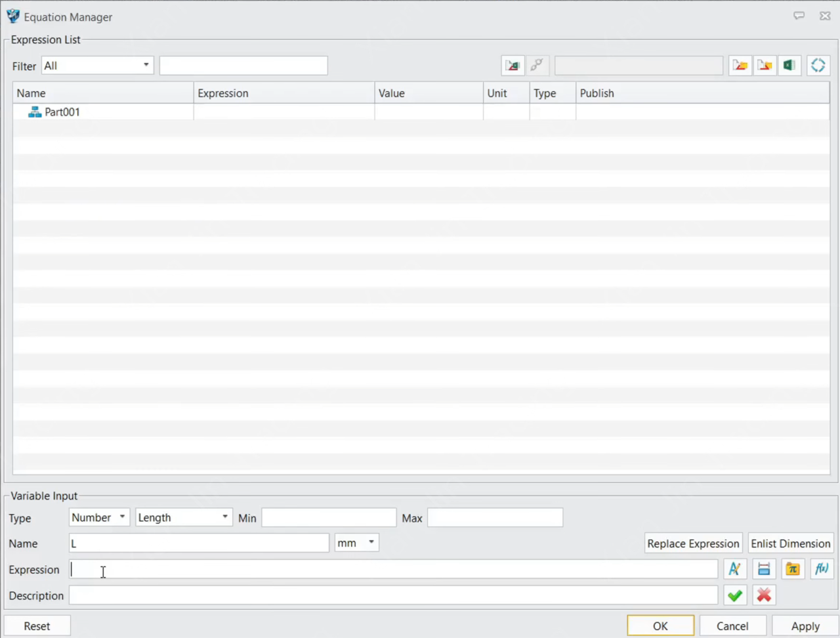
Task: Open the Type 'Number' dropdown
Action: (x=99, y=517)
